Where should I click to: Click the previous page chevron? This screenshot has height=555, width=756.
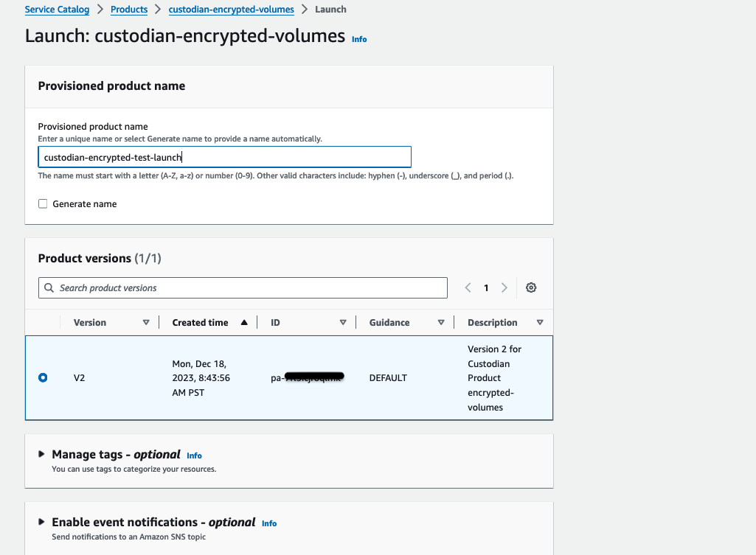pyautogui.click(x=468, y=287)
